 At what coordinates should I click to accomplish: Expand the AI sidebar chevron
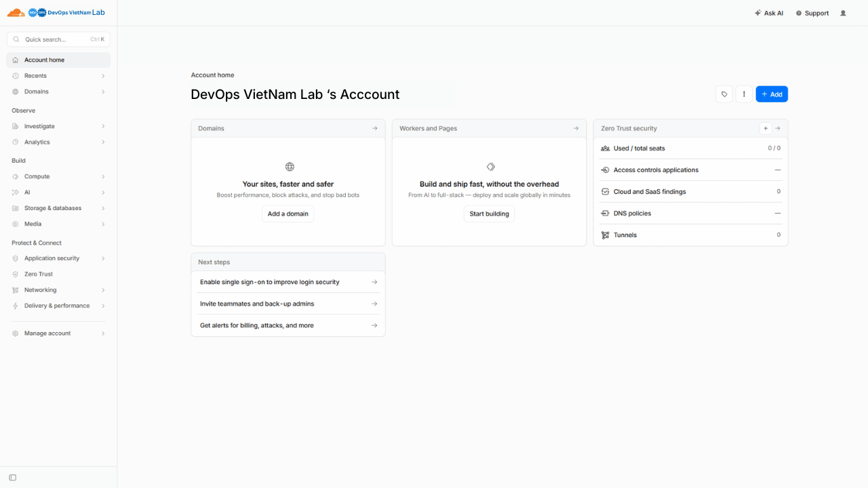pos(103,192)
